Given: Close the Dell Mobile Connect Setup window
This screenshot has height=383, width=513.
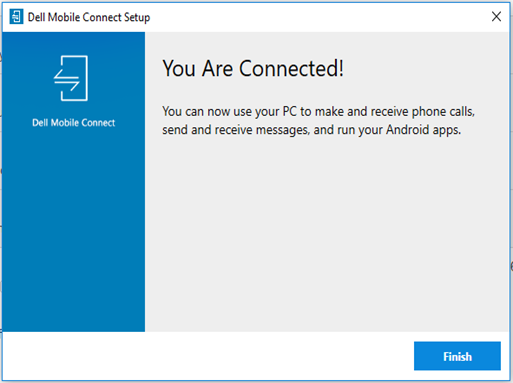Looking at the screenshot, I should pyautogui.click(x=496, y=16).
